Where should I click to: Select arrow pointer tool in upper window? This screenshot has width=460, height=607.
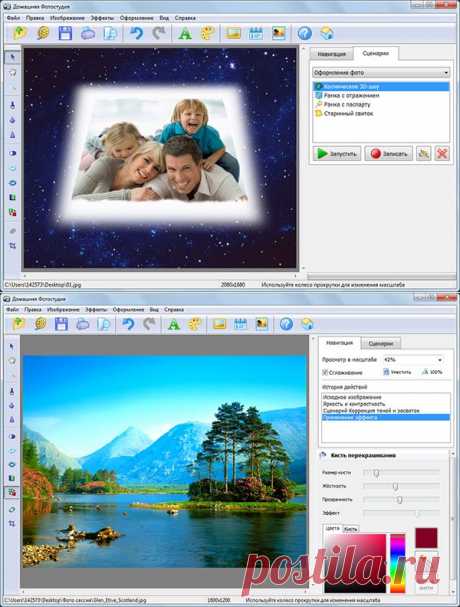12,58
